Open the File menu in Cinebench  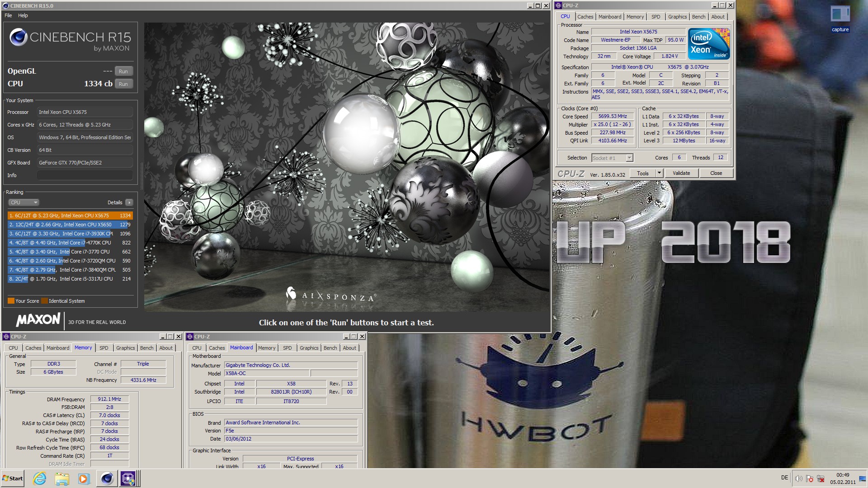point(8,15)
